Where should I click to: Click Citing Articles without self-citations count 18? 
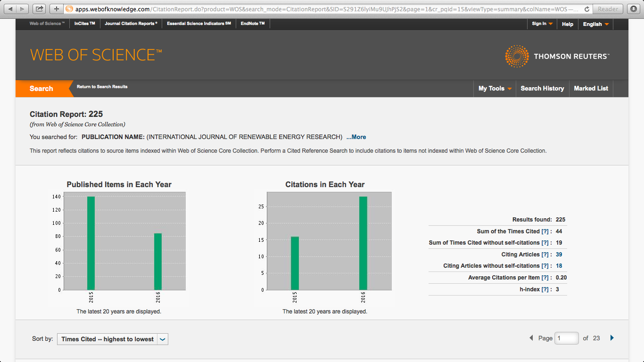[x=559, y=266]
